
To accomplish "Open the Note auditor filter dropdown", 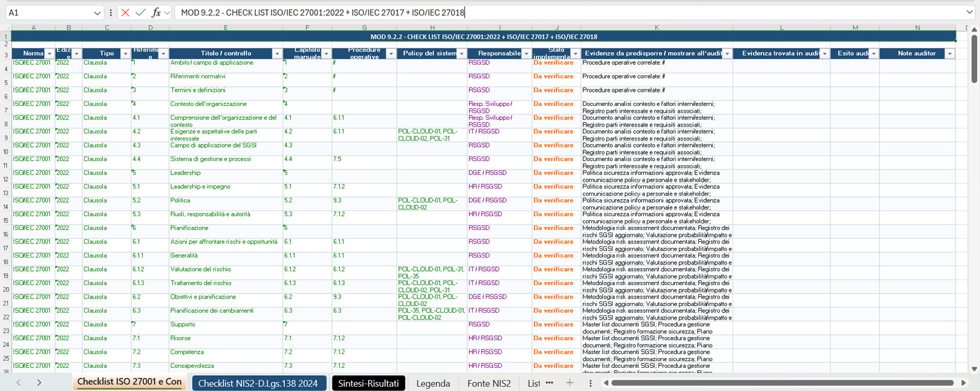I will 949,54.
